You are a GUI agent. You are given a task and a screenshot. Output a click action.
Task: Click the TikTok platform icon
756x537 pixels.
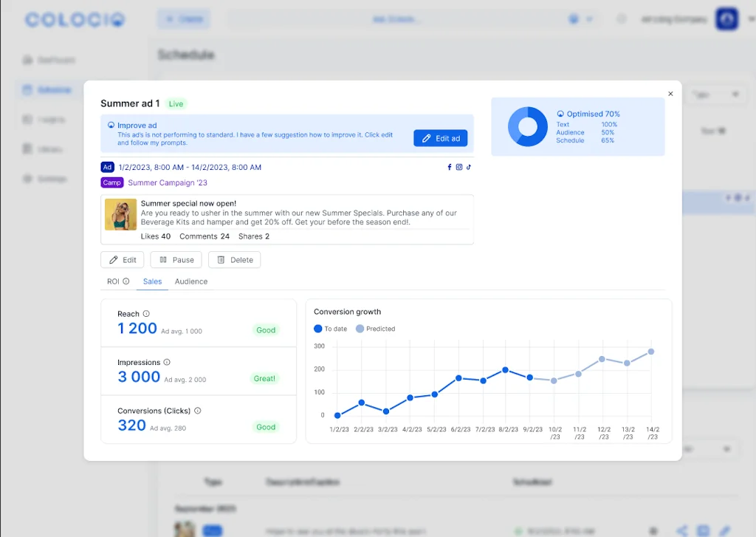[468, 168]
